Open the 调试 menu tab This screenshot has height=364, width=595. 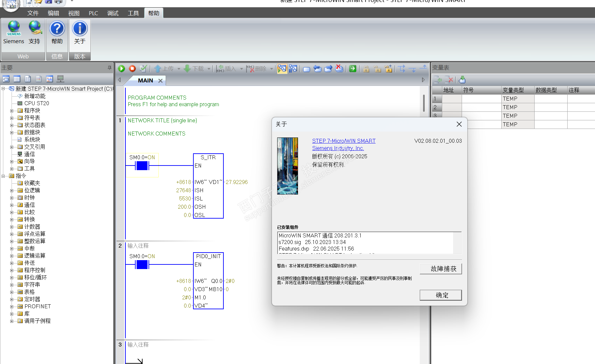click(x=113, y=13)
